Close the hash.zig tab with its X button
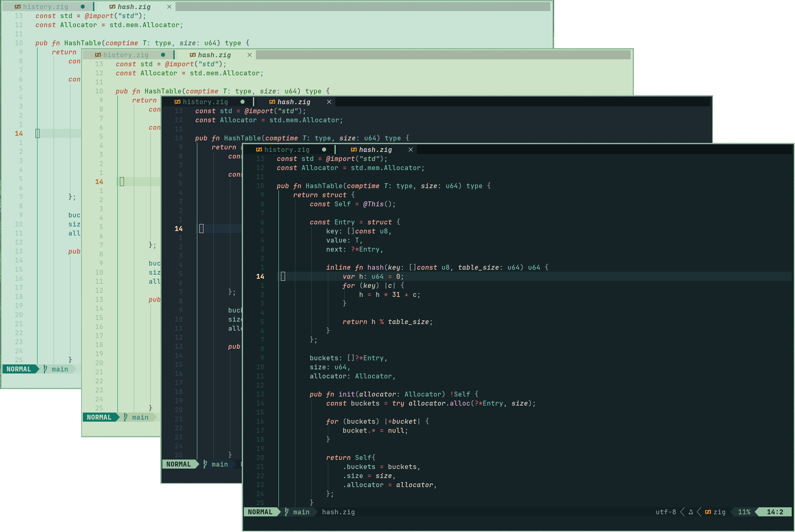795x532 pixels. click(410, 149)
